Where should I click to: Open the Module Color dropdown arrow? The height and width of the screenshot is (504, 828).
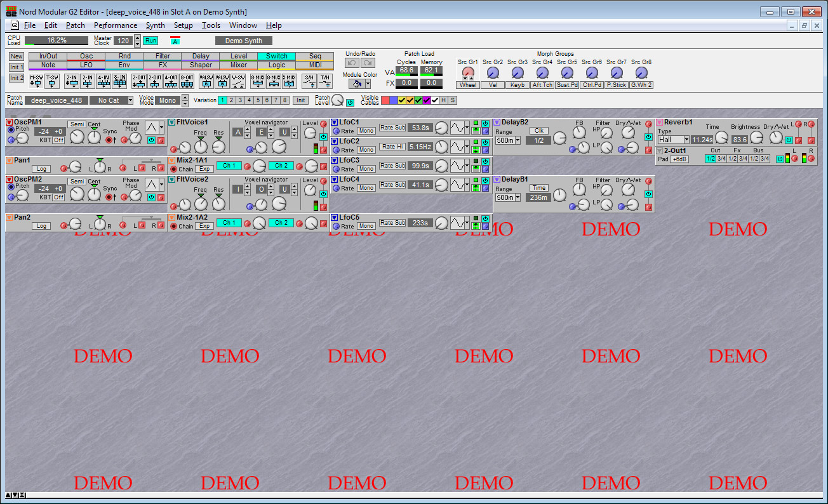[x=368, y=84]
